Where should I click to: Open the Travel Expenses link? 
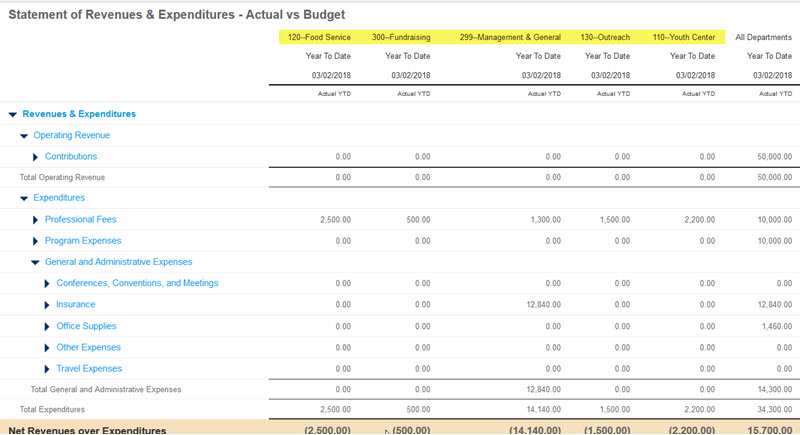(88, 369)
